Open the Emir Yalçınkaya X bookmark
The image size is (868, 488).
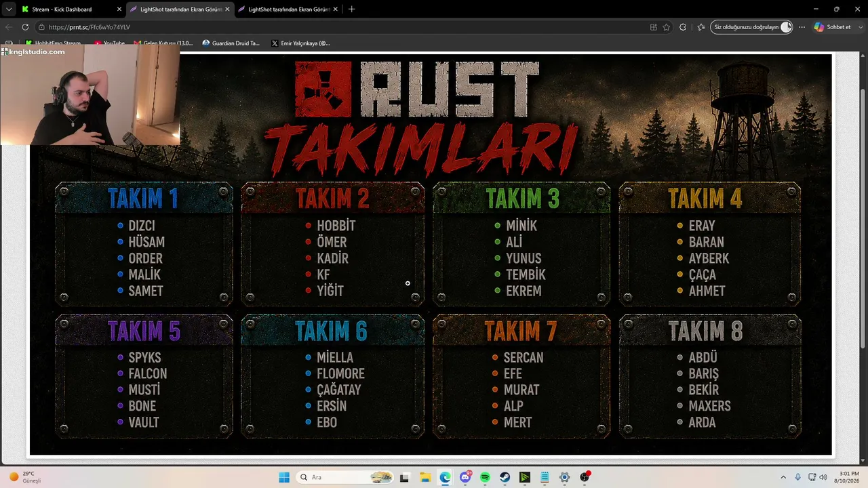click(x=300, y=43)
